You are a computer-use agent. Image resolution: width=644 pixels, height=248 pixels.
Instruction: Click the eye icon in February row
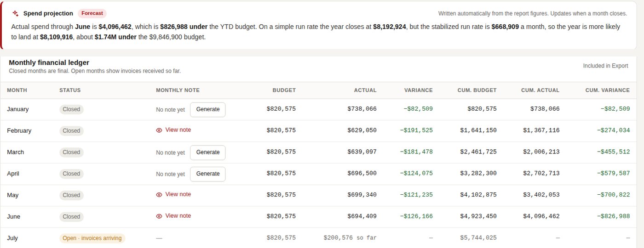coord(159,130)
